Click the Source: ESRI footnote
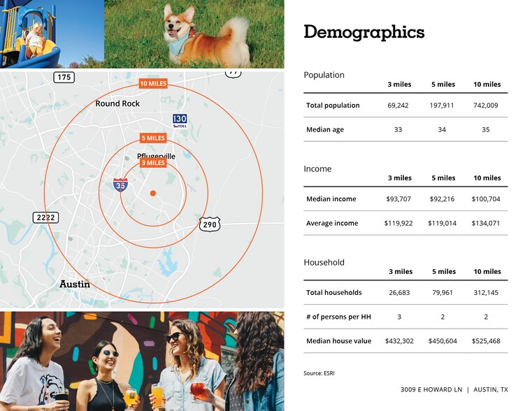The height and width of the screenshot is (411, 532). point(319,373)
